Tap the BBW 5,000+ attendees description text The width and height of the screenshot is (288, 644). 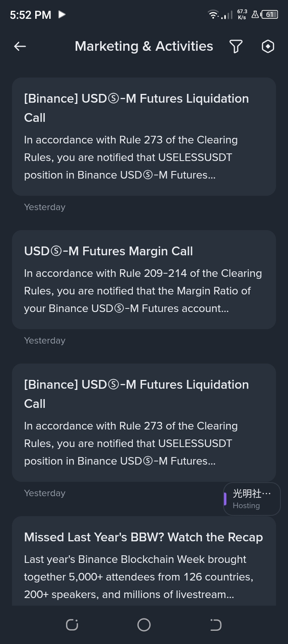pyautogui.click(x=139, y=577)
